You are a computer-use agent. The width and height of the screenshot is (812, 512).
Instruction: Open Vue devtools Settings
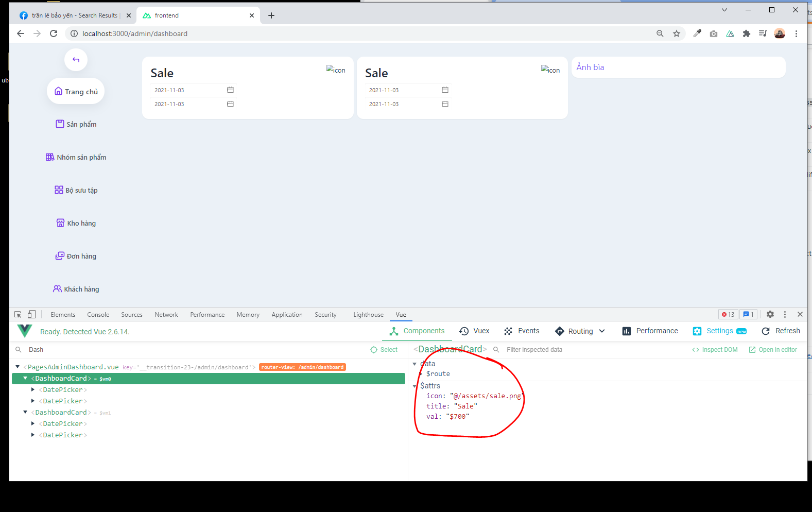tap(720, 331)
